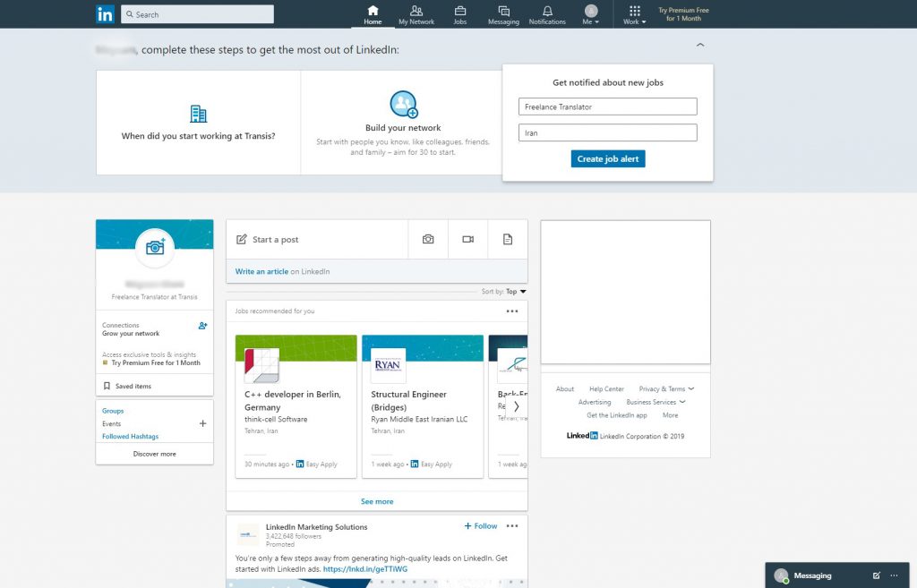Screen dimensions: 917x588
Task: Add a photo with the camera icon
Action: click(x=428, y=239)
